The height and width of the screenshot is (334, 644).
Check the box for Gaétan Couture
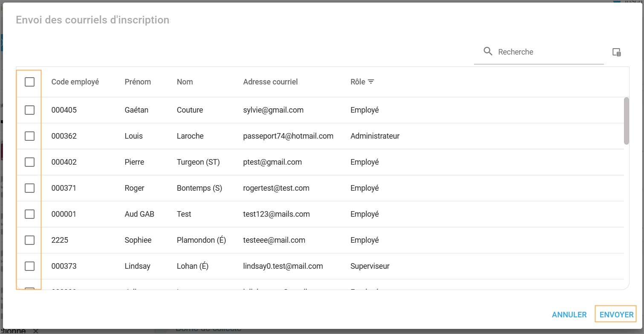pyautogui.click(x=29, y=110)
